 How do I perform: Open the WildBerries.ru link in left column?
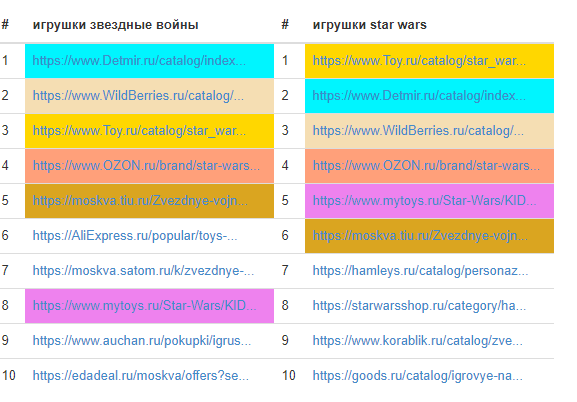138,95
